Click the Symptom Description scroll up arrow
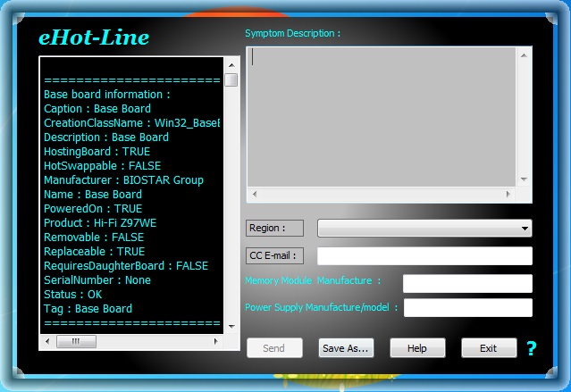 point(525,54)
